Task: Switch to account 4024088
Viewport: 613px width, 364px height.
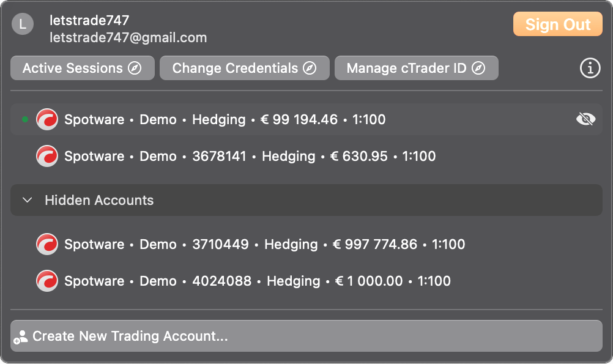Action: (x=306, y=281)
